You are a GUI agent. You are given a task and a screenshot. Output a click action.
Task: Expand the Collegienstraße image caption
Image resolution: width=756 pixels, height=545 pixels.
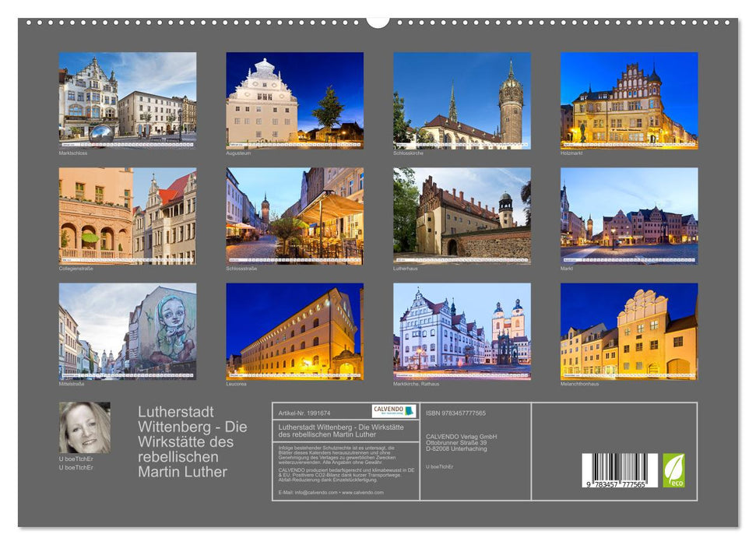[x=74, y=267]
